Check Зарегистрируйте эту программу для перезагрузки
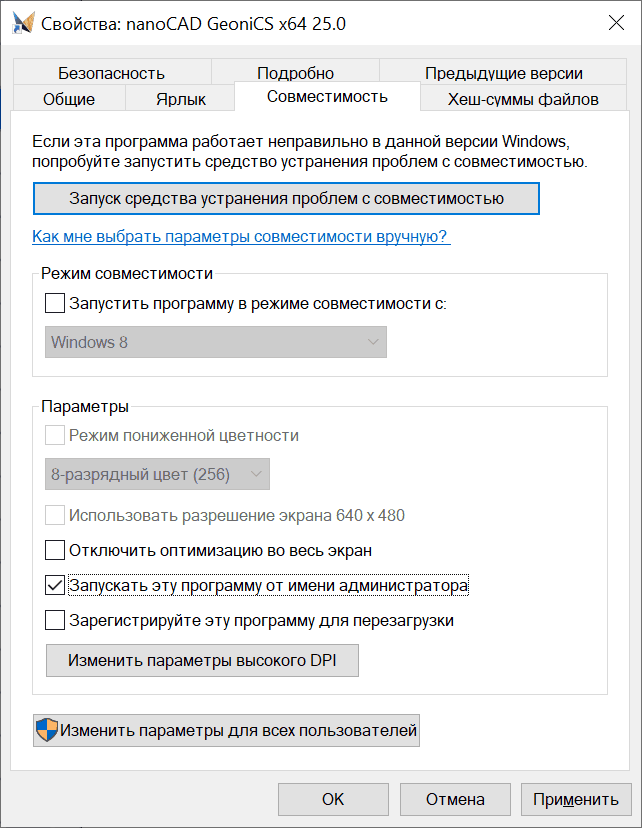642x828 pixels. 55,620
